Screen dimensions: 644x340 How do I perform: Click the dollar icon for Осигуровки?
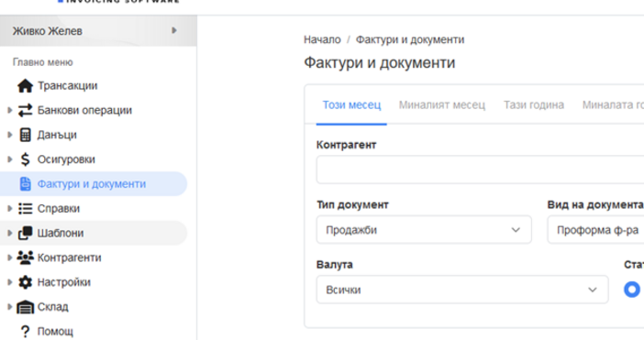click(25, 159)
